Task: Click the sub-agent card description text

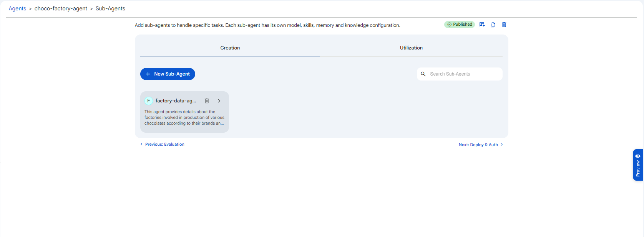Action: (x=184, y=118)
